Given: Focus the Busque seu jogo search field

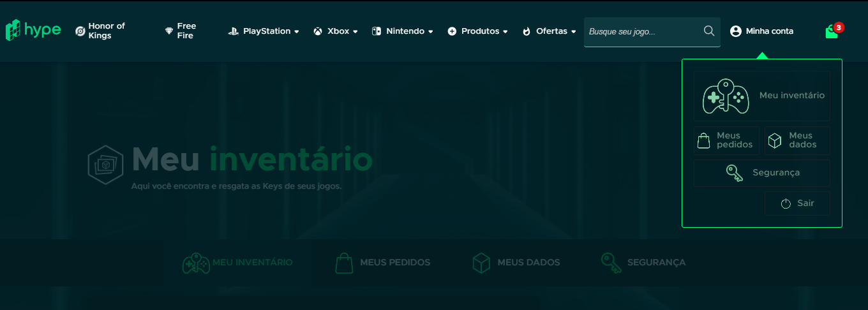Looking at the screenshot, I should [x=652, y=31].
